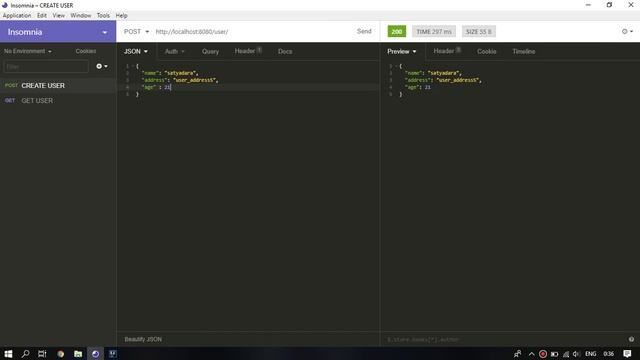Screen dimensions: 640x360
Task: Open the No Environment dropdown
Action: 28,51
